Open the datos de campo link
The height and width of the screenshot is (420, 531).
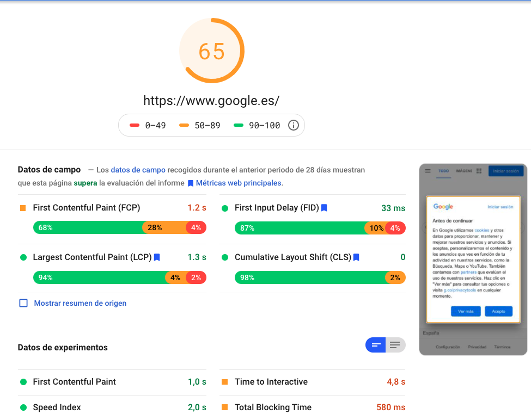(138, 170)
